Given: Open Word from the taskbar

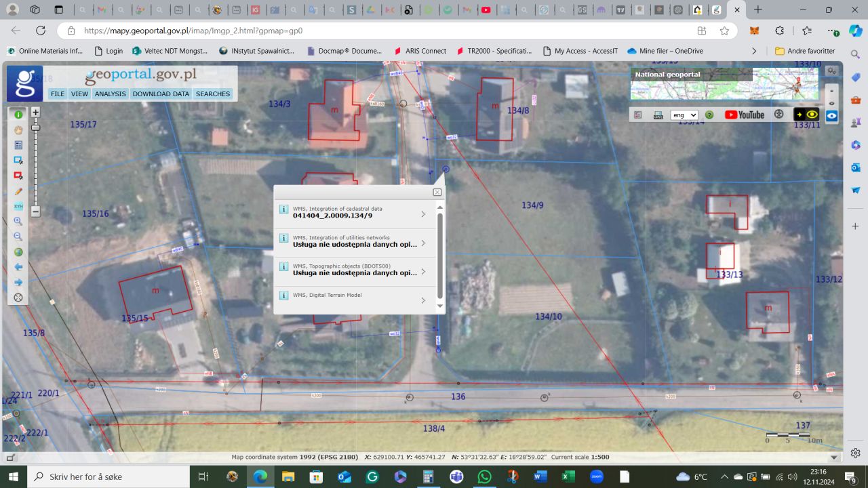Looking at the screenshot, I should (540, 477).
